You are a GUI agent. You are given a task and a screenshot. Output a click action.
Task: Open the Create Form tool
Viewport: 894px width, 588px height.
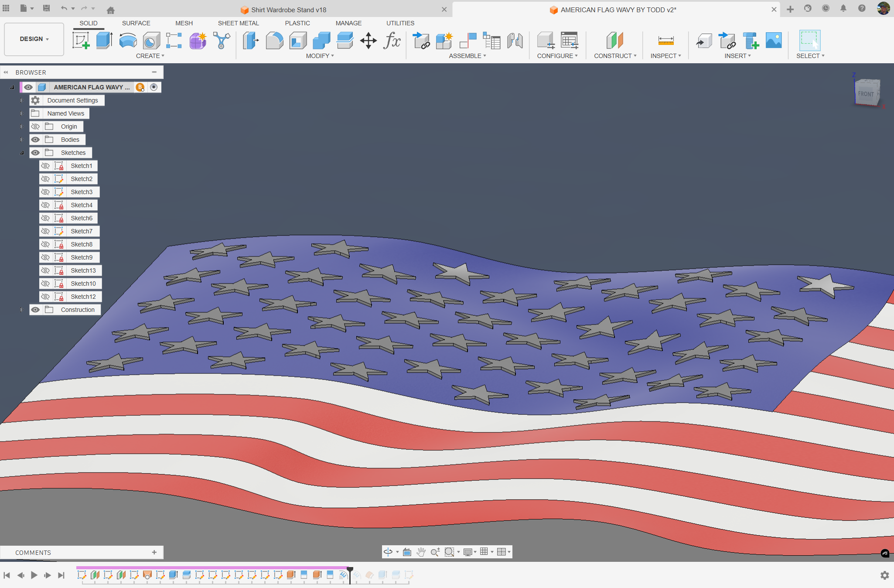coord(198,41)
